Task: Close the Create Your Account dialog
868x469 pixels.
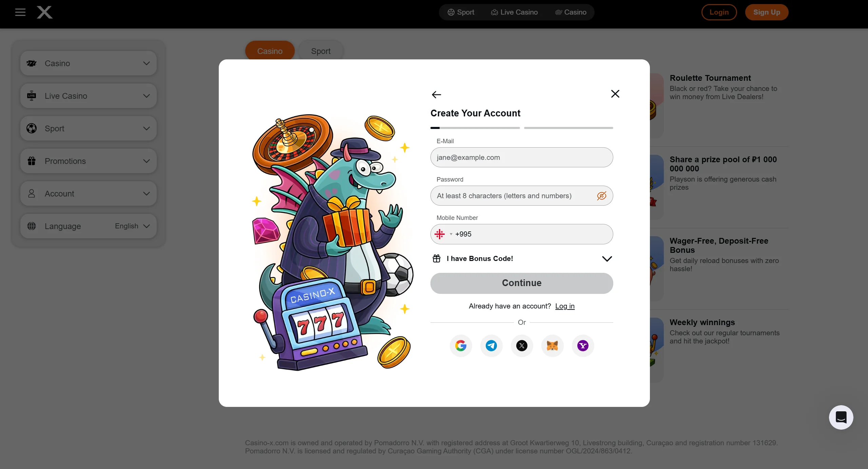Action: pos(615,94)
